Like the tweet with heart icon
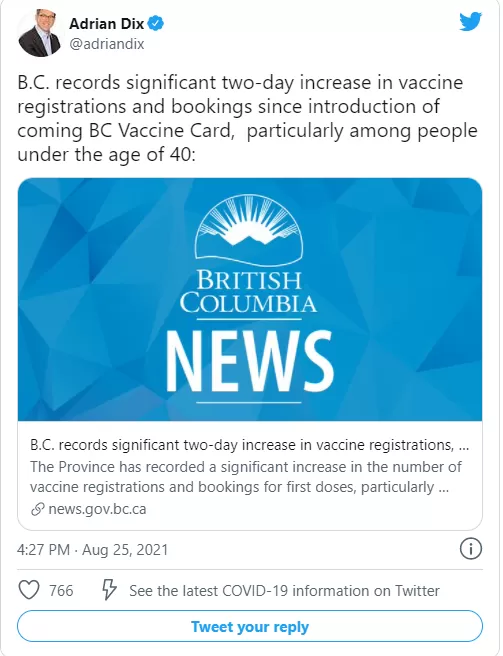Viewport: 503px width, 656px height. pyautogui.click(x=29, y=590)
